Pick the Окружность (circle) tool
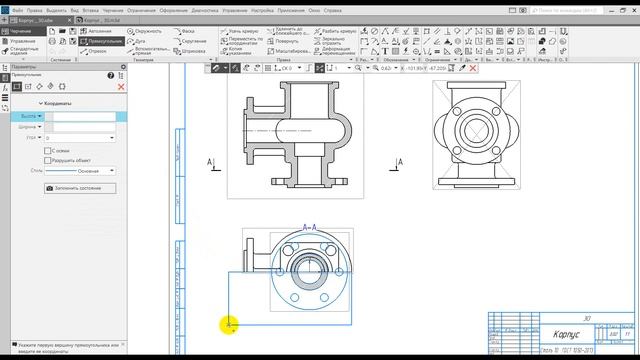Image resolution: width=640 pixels, height=360 pixels. (x=144, y=31)
